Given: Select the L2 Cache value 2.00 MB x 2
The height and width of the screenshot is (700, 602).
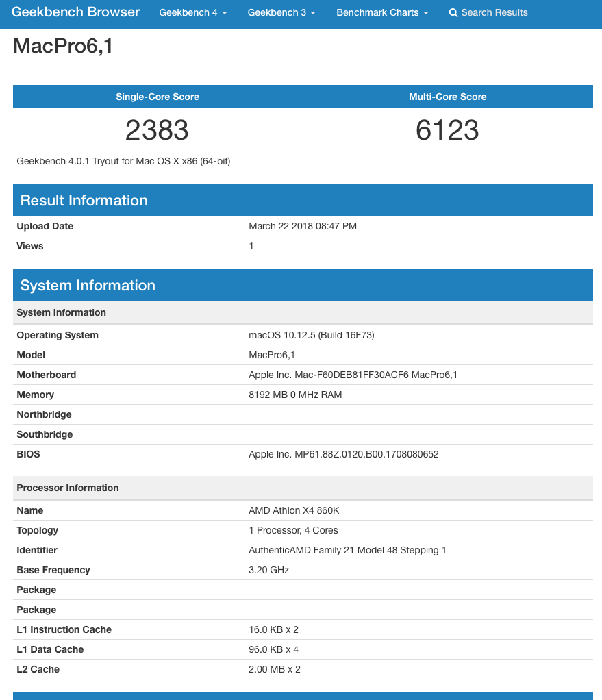Looking at the screenshot, I should (x=275, y=670).
